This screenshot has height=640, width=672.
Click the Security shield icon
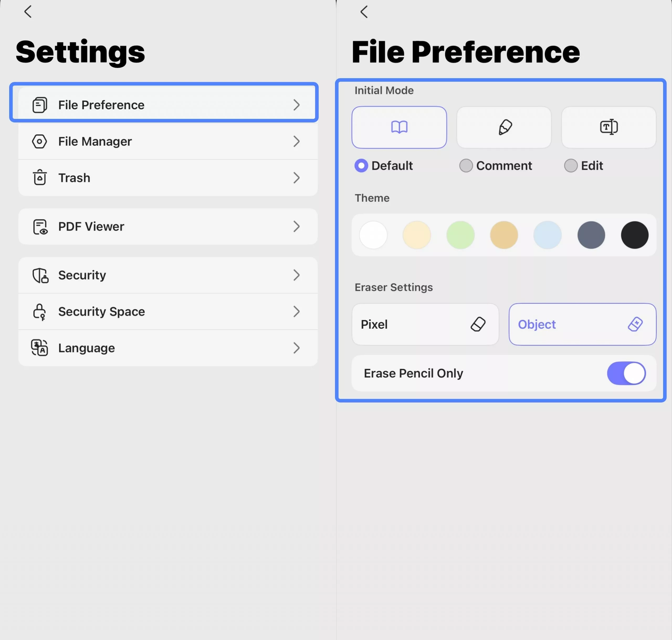click(40, 275)
